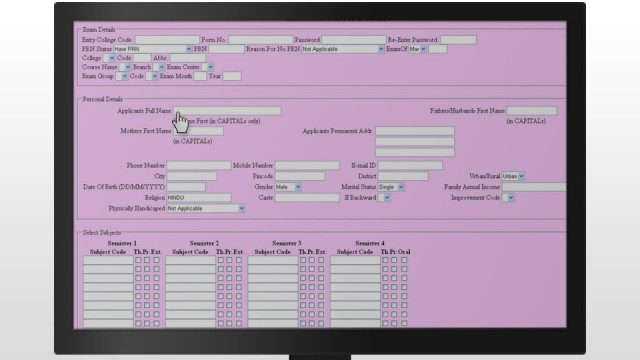The width and height of the screenshot is (640, 360).
Task: Expand the College dropdown
Action: tap(109, 58)
